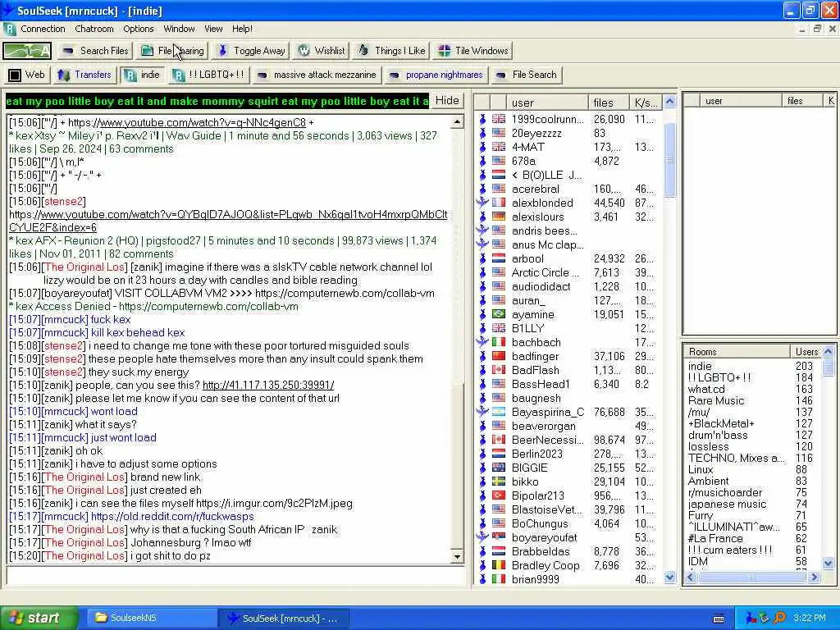This screenshot has width=840, height=630.
Task: Select drum'n'bass in the Rooms list
Action: (718, 435)
